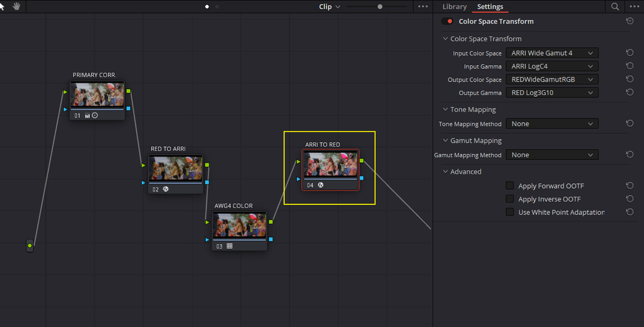The image size is (644, 327).
Task: Click the bars badge on node 01
Action: pyautogui.click(x=87, y=116)
